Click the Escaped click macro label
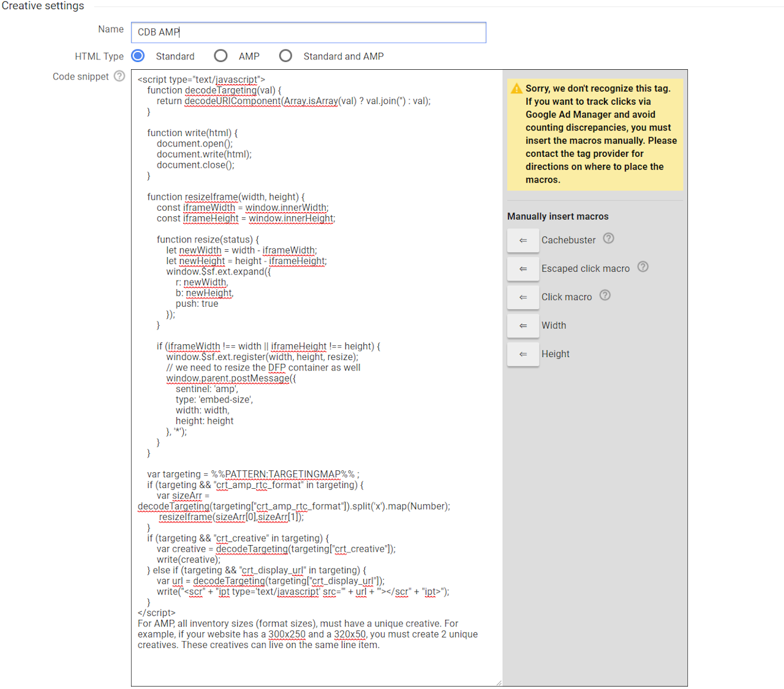The height and width of the screenshot is (689, 784). [586, 268]
